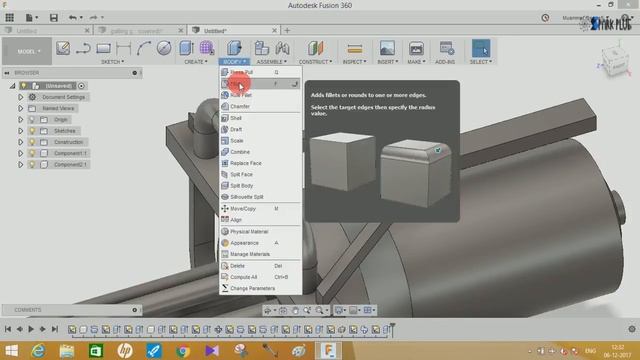This screenshot has width=640, height=360.
Task: Select the Sketch Dimension tool
Action: coord(123,48)
